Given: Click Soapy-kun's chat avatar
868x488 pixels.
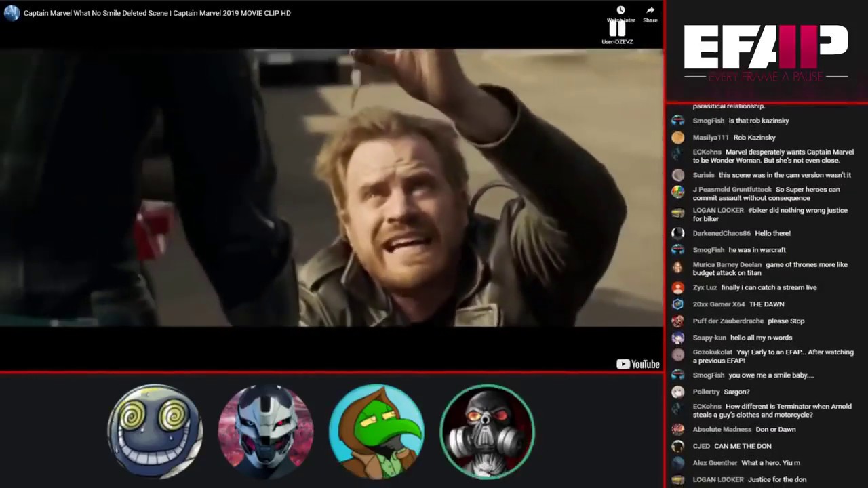Looking at the screenshot, I should (677, 338).
